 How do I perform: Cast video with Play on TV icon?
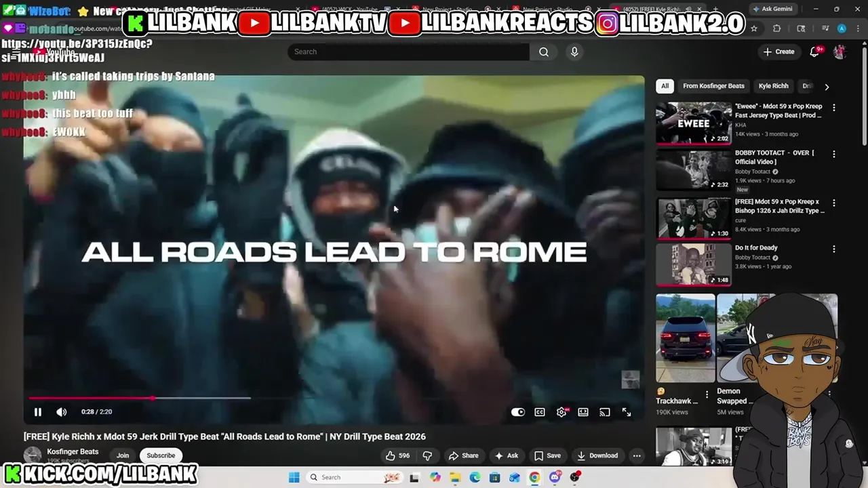click(x=605, y=412)
